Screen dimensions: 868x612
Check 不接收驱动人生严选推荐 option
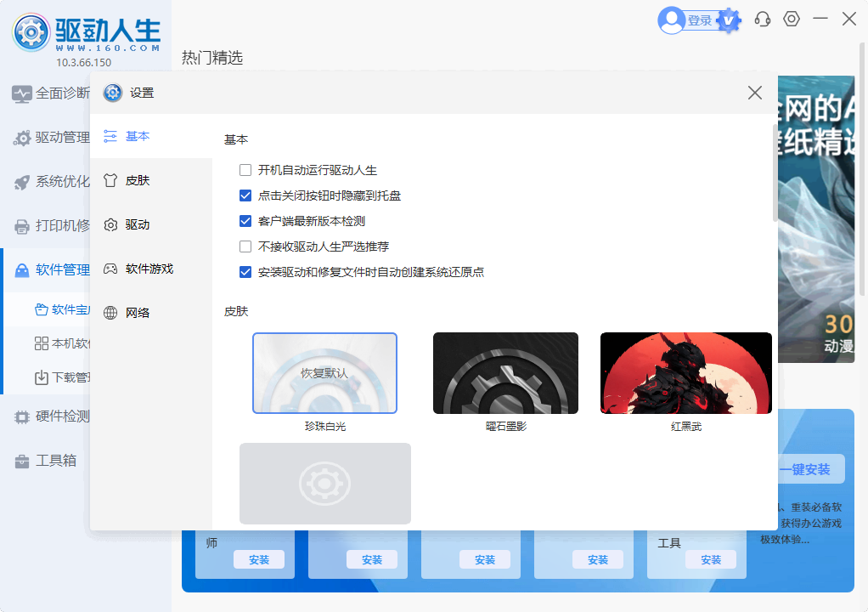point(245,246)
